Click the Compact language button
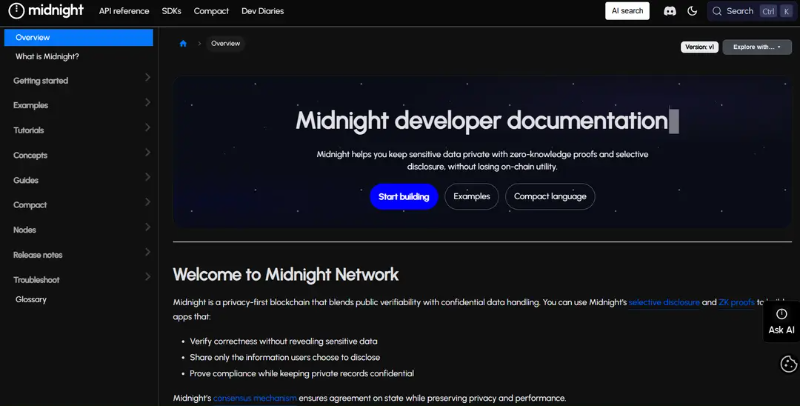 click(550, 196)
